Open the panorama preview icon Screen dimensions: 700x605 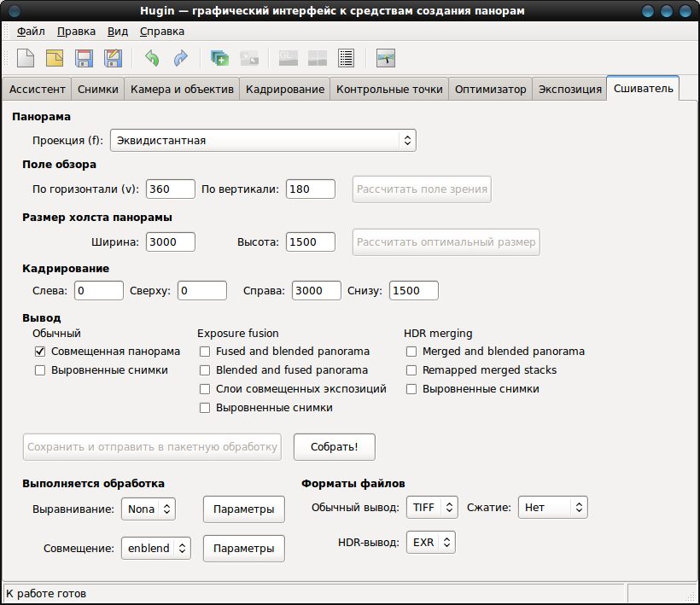(386, 58)
